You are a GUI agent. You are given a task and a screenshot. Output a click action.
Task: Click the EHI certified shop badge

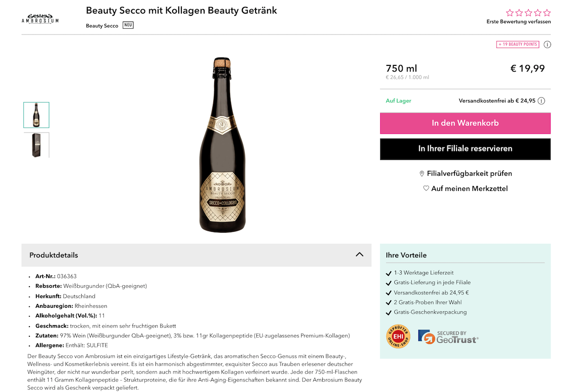(398, 337)
